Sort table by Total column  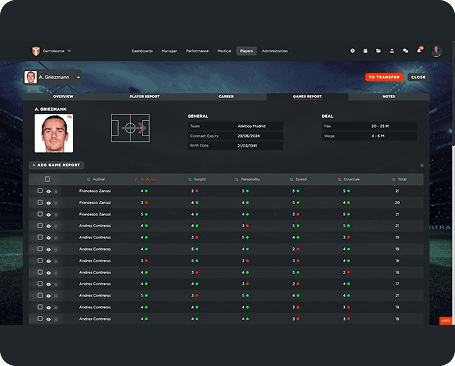[399, 179]
